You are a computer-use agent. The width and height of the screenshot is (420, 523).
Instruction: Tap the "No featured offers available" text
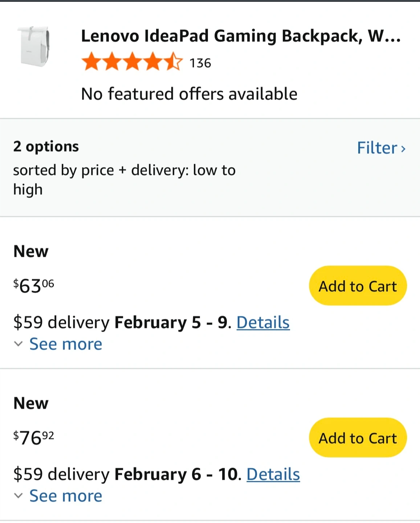pyautogui.click(x=189, y=94)
